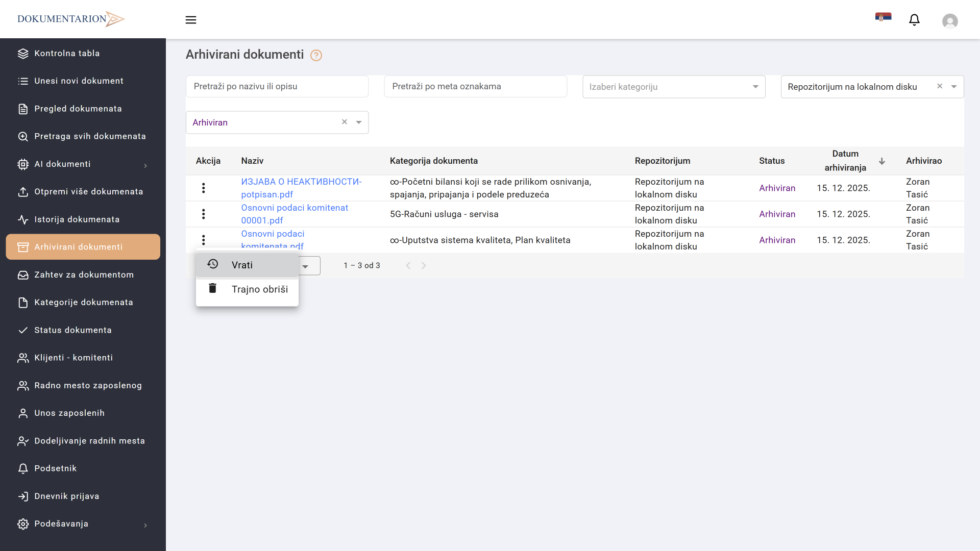Open Dnevnik prijava from sidebar
The height and width of the screenshot is (551, 980).
click(x=66, y=496)
